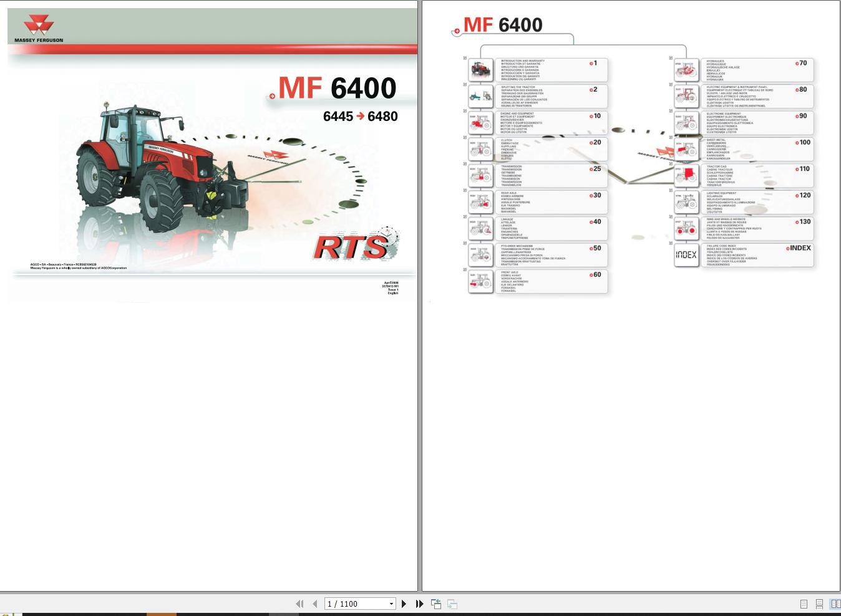Click section number 130 label
The width and height of the screenshot is (841, 616).
[x=802, y=221]
